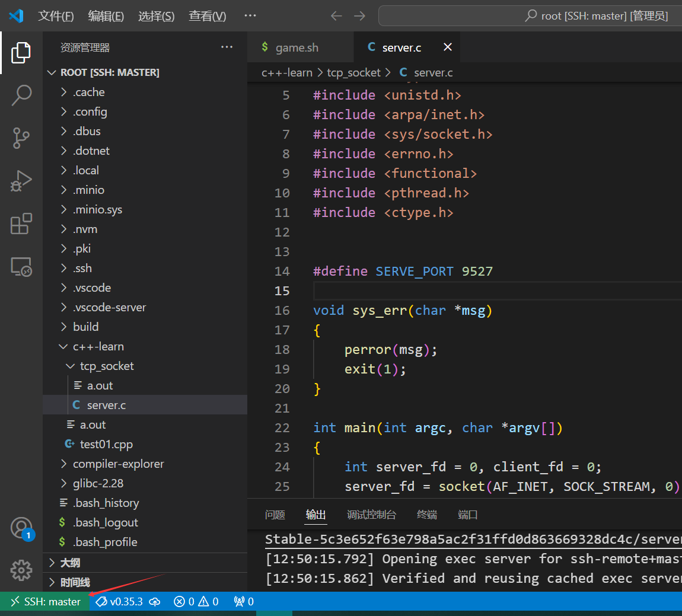The image size is (682, 616).
Task: Expand the .pki folder
Action: 145,248
